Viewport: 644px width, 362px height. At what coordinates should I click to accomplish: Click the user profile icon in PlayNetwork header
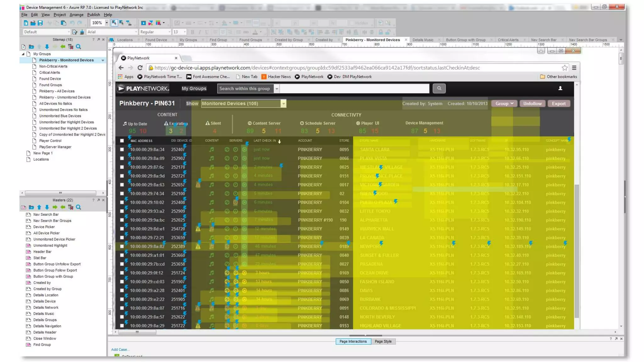(x=560, y=89)
